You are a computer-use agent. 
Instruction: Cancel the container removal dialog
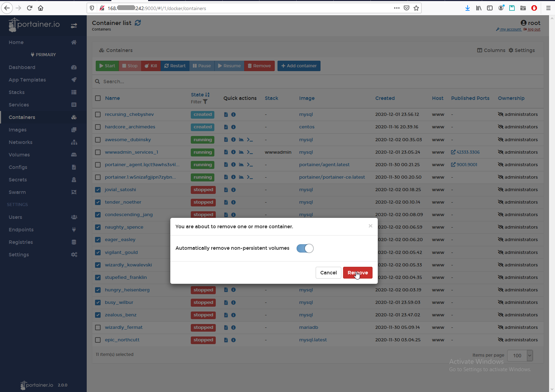[x=328, y=273]
